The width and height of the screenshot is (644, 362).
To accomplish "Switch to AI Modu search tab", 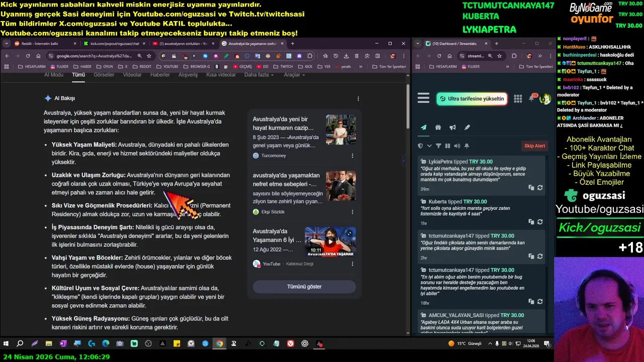I will [54, 75].
